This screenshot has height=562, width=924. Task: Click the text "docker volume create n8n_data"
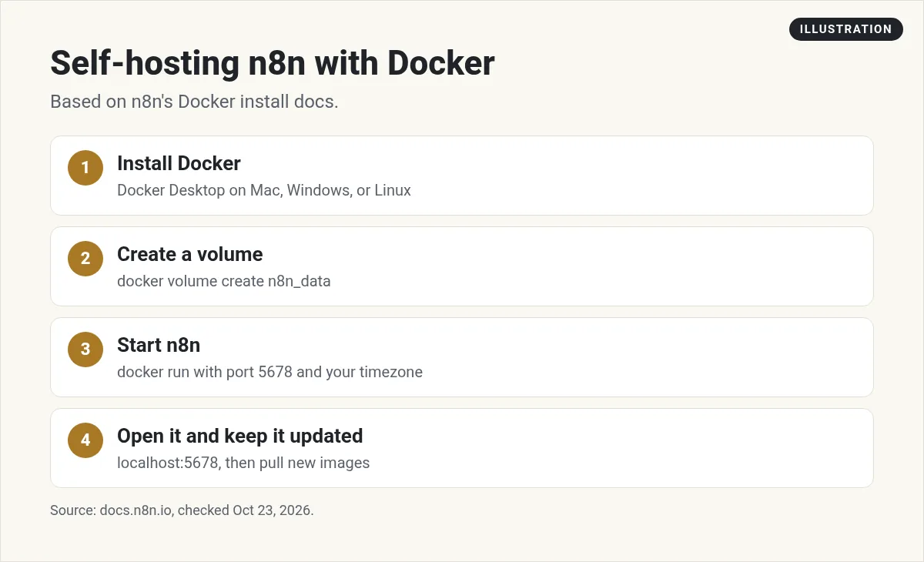(223, 281)
